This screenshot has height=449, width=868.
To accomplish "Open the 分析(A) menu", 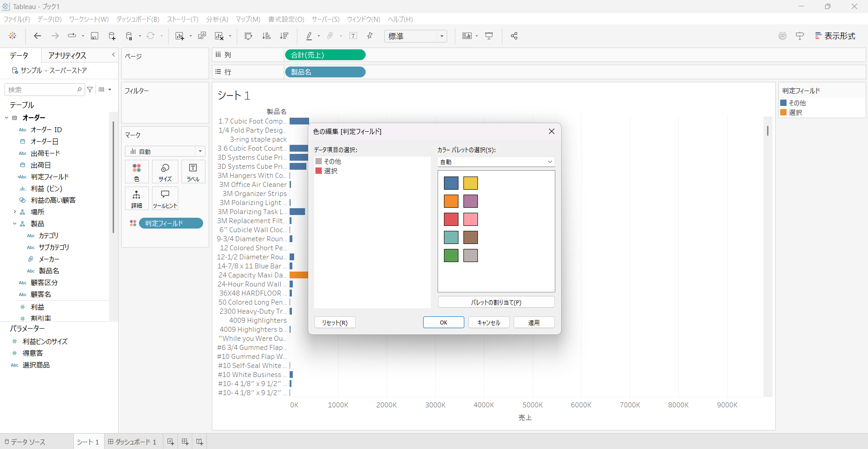I will (x=217, y=19).
